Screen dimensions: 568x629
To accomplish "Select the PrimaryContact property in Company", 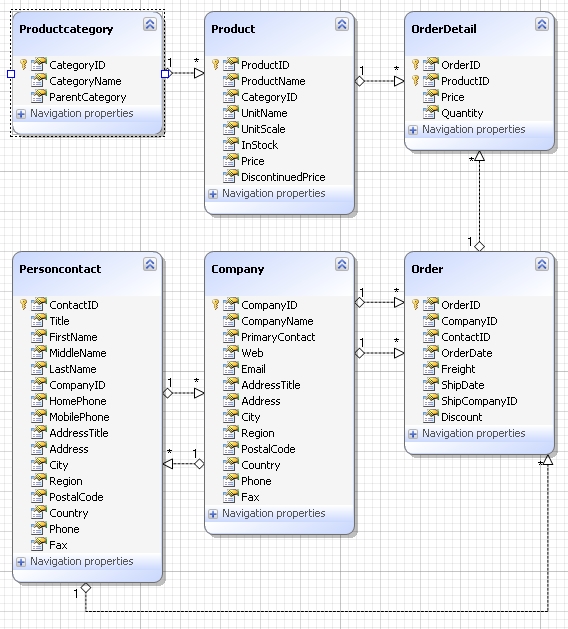I will pyautogui.click(x=278, y=337).
